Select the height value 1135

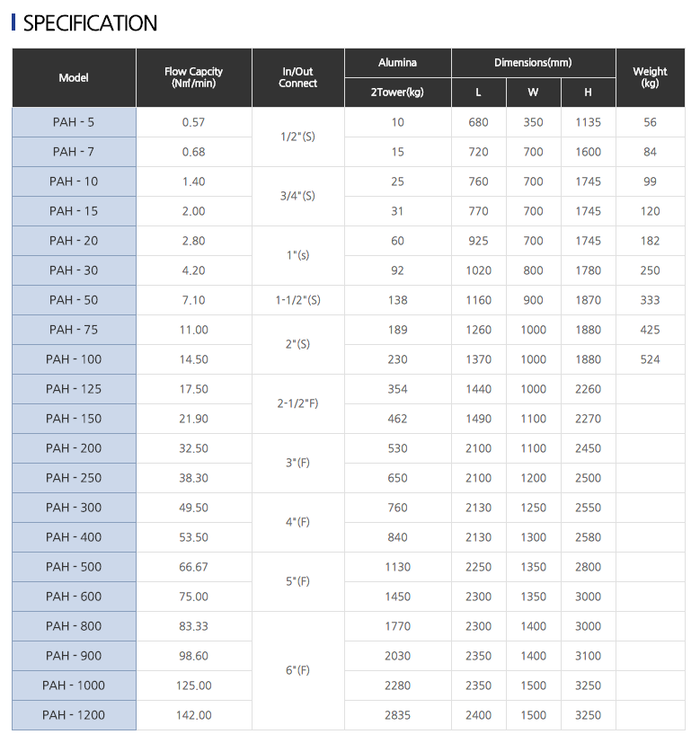(588, 122)
